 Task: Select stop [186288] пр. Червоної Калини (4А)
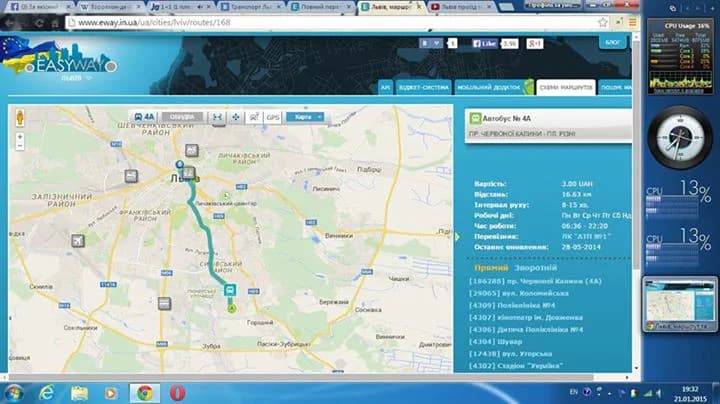pos(535,281)
